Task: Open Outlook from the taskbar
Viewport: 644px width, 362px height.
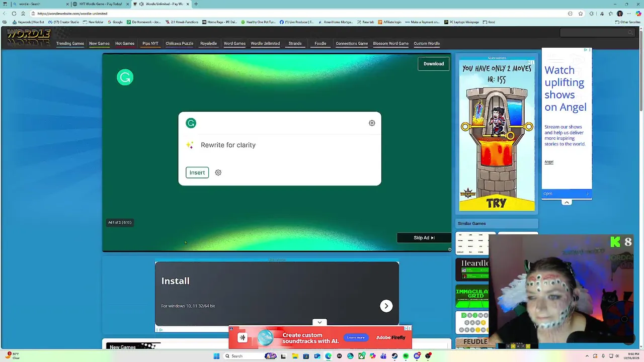Action: pyautogui.click(x=317, y=356)
